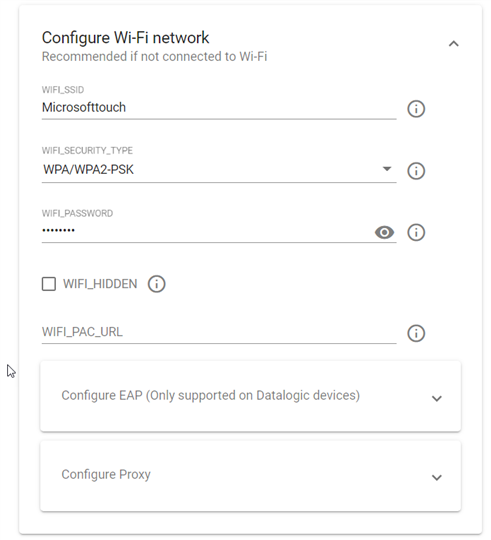The height and width of the screenshot is (540, 491).
Task: Click the Configure Proxy panel title
Action: click(x=106, y=475)
